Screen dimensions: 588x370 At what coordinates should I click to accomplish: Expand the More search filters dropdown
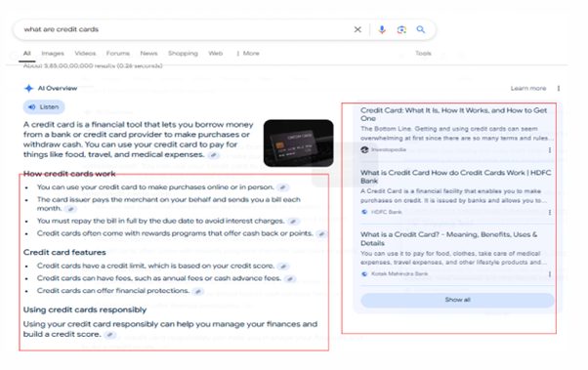point(248,54)
